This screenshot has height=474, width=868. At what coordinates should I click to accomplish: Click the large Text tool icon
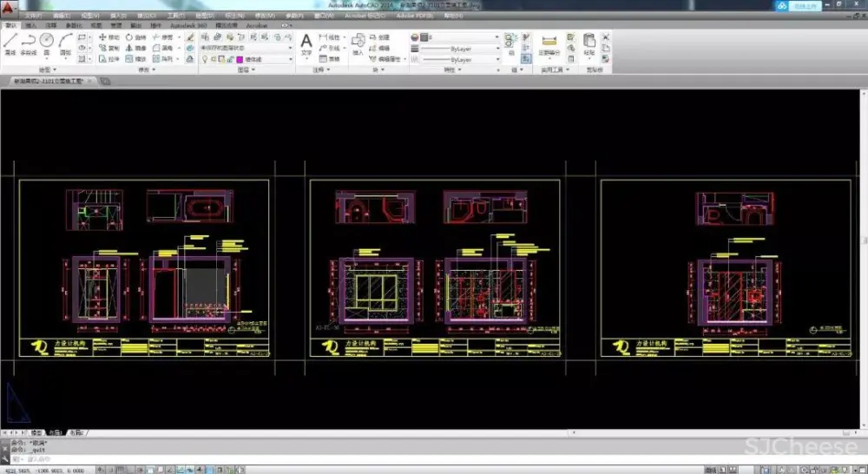pyautogui.click(x=306, y=43)
